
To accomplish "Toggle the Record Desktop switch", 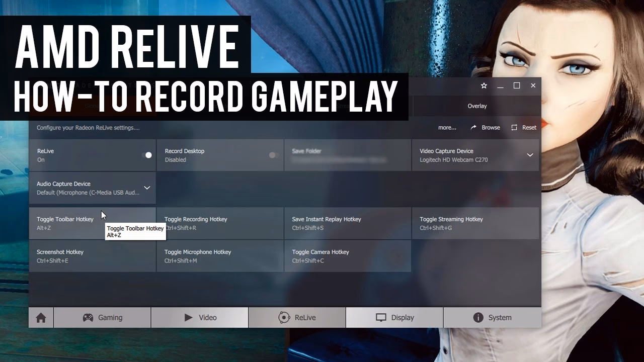I will click(x=274, y=155).
